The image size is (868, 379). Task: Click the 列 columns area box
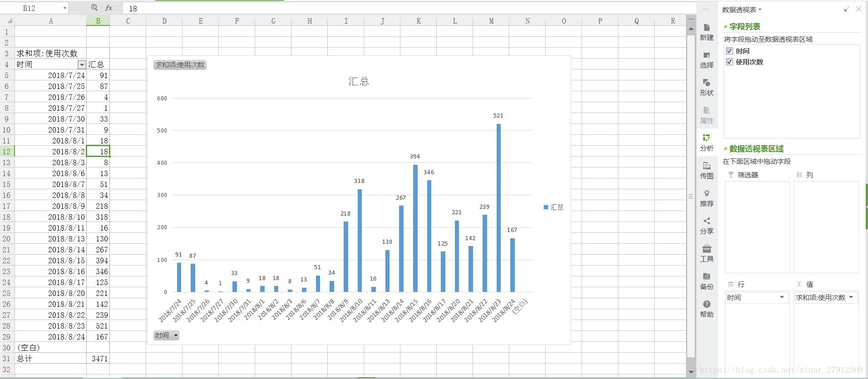click(x=826, y=227)
